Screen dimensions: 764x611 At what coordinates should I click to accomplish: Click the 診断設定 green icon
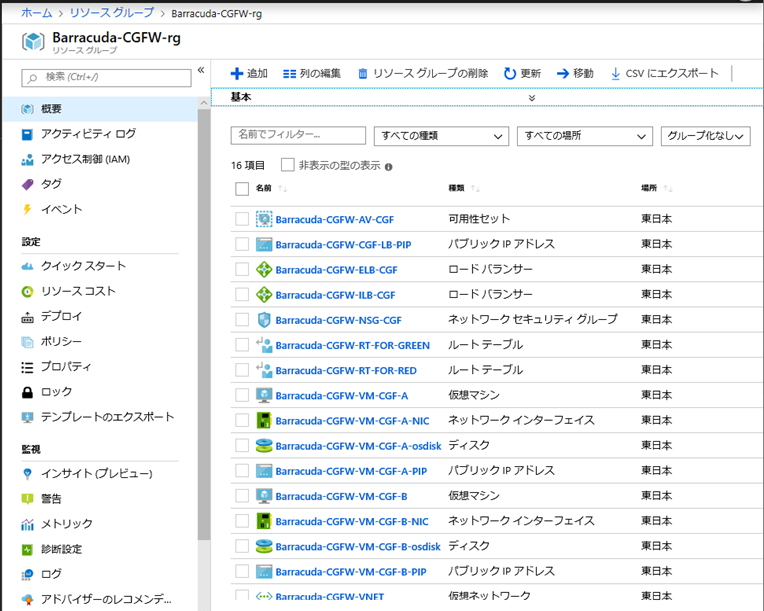click(27, 550)
